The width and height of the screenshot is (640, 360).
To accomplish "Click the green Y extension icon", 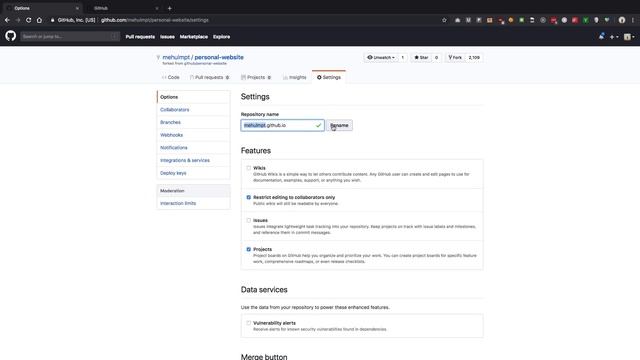I will pyautogui.click(x=585, y=20).
